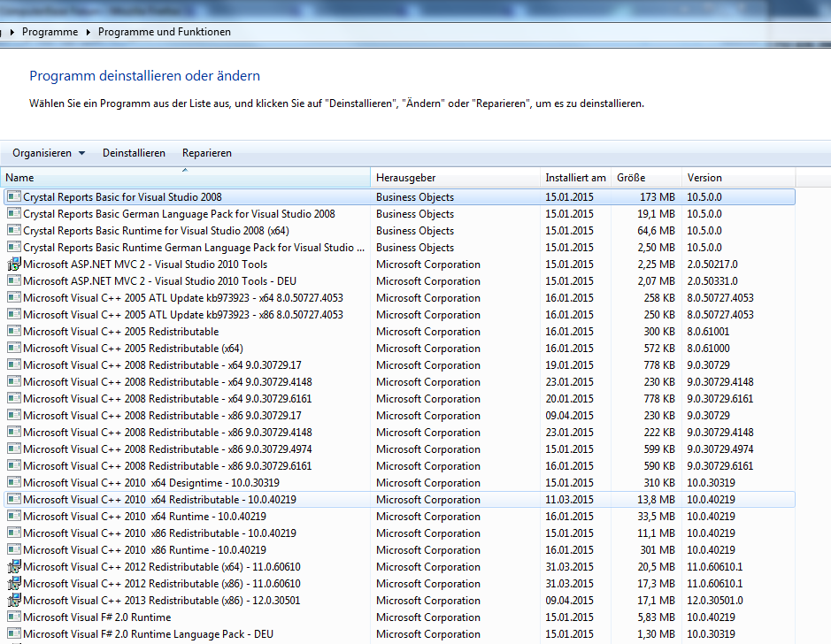Click icon of Visual C++ 2005 ATL Update x86
Screen dimensions: 831x644
pyautogui.click(x=14, y=315)
